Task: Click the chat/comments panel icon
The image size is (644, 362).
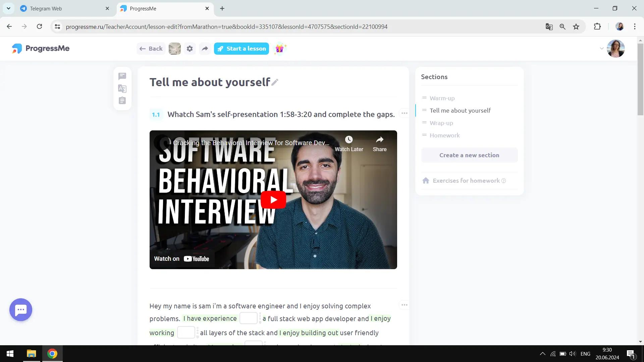Action: 122,76
